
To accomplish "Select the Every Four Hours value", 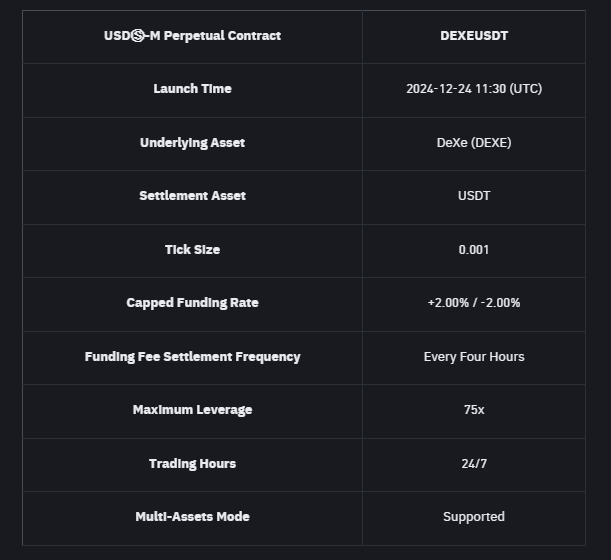I will [474, 357].
